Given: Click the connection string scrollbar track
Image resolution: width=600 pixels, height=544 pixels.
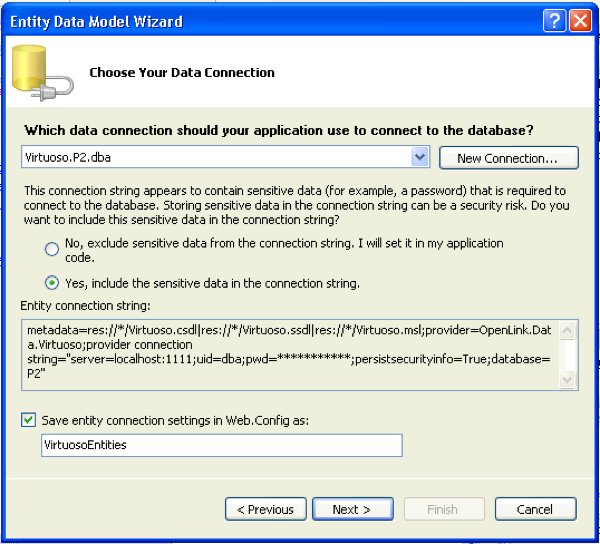Looking at the screenshot, I should point(568,354).
